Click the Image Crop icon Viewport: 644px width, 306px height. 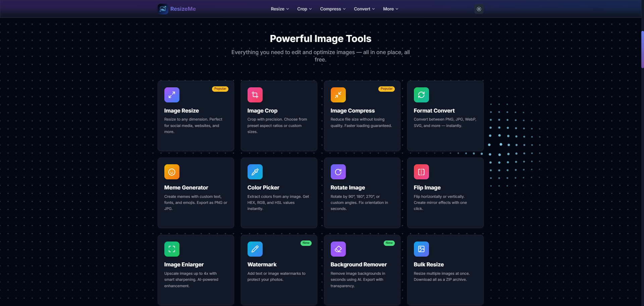pyautogui.click(x=255, y=95)
